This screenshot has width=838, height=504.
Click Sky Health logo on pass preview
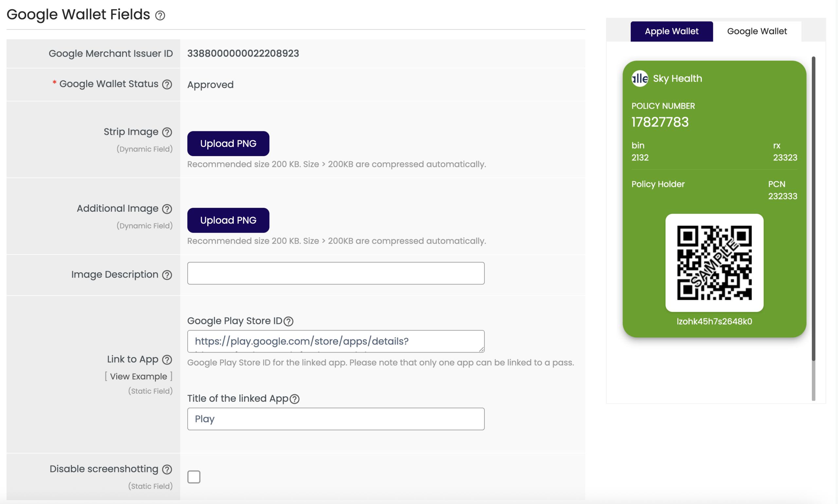640,79
